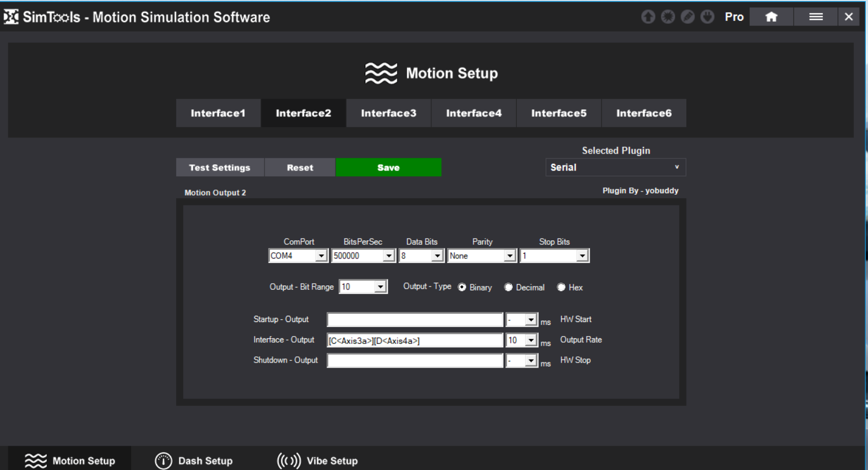Switch to the Interface5 tab

pyautogui.click(x=558, y=113)
